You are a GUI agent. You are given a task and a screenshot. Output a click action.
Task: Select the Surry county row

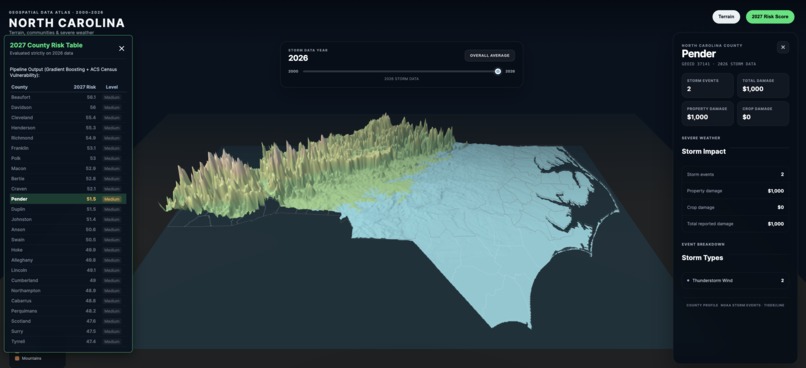(68, 332)
